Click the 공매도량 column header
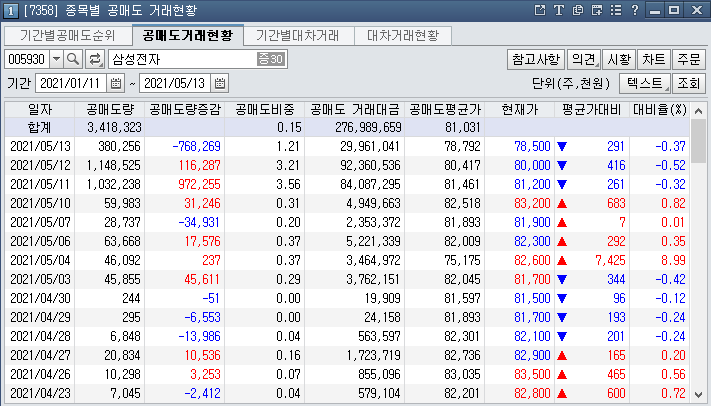 point(110,109)
